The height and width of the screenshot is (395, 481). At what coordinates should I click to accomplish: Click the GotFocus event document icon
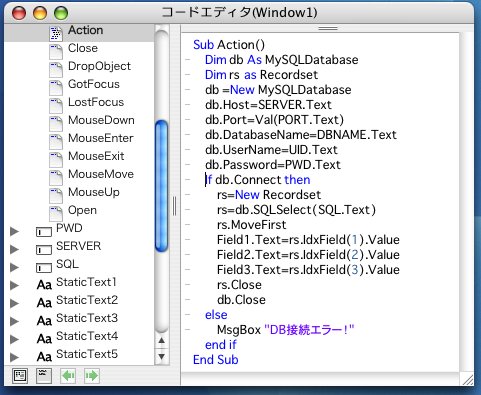tap(56, 87)
